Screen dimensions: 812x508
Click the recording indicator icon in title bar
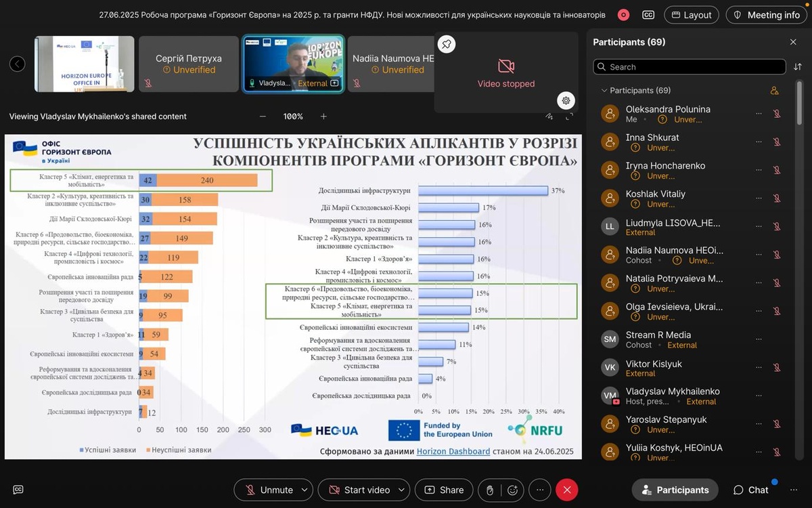coord(623,15)
